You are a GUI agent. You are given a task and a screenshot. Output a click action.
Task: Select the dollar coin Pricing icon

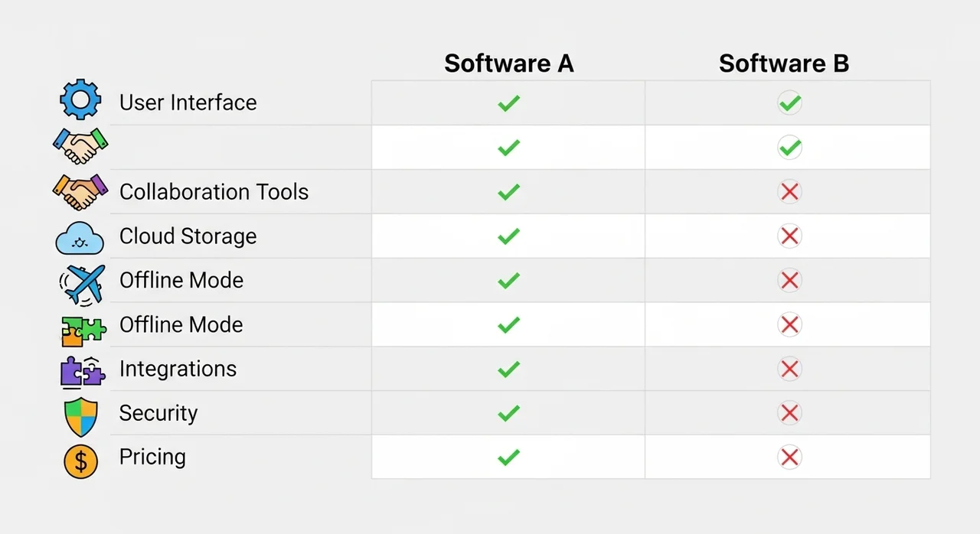click(x=81, y=461)
